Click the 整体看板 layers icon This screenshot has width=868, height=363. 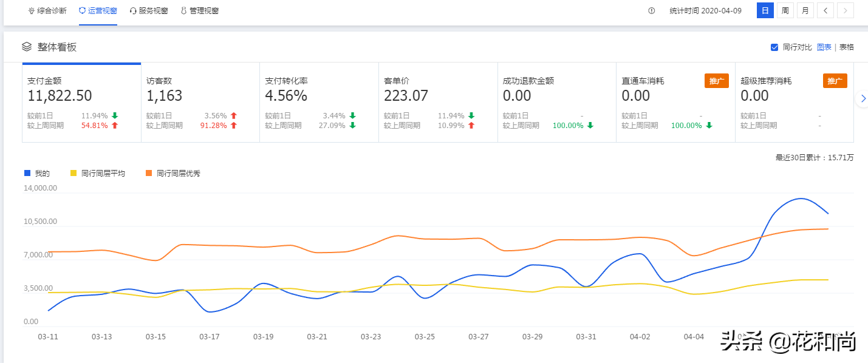point(27,47)
